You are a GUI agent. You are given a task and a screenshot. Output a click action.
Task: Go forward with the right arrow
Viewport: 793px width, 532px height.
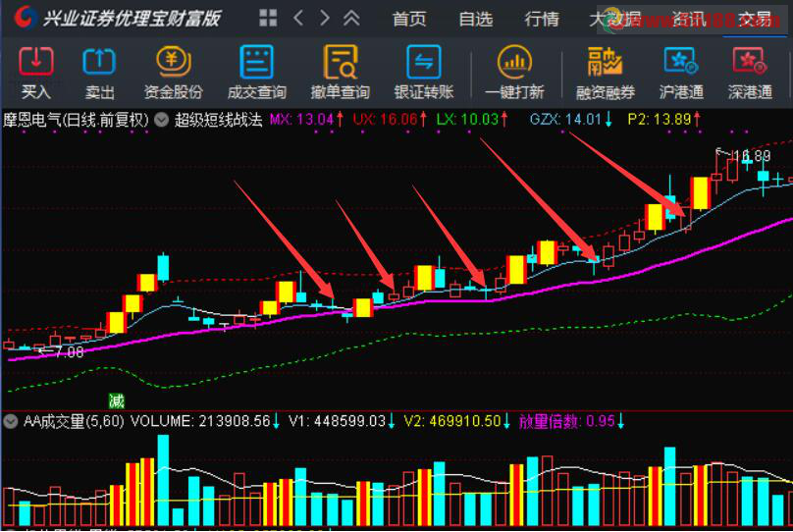click(325, 18)
